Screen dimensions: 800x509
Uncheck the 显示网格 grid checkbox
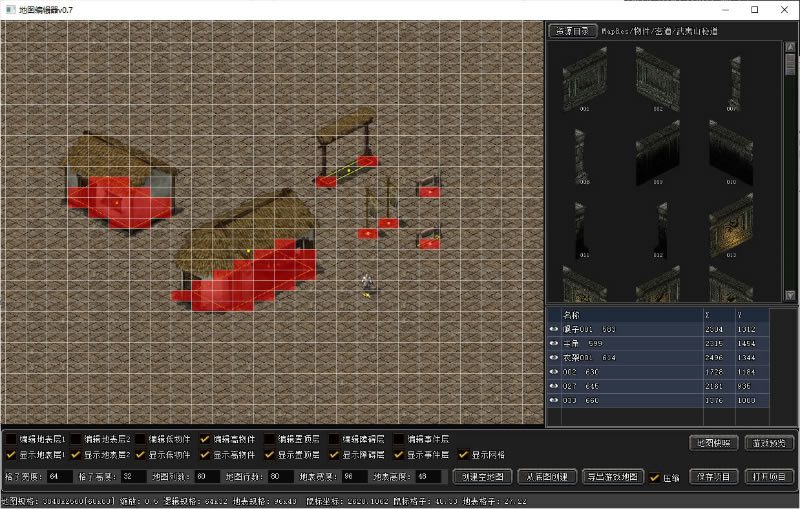tap(463, 455)
